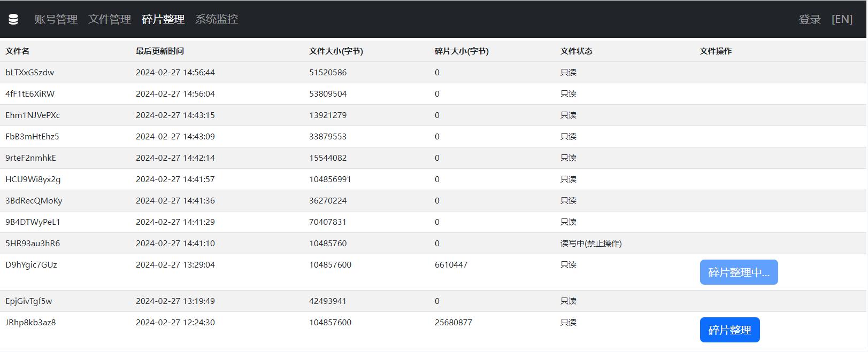Click the 文件名 column header
Image resolution: width=868 pixels, height=352 pixels.
click(x=18, y=51)
